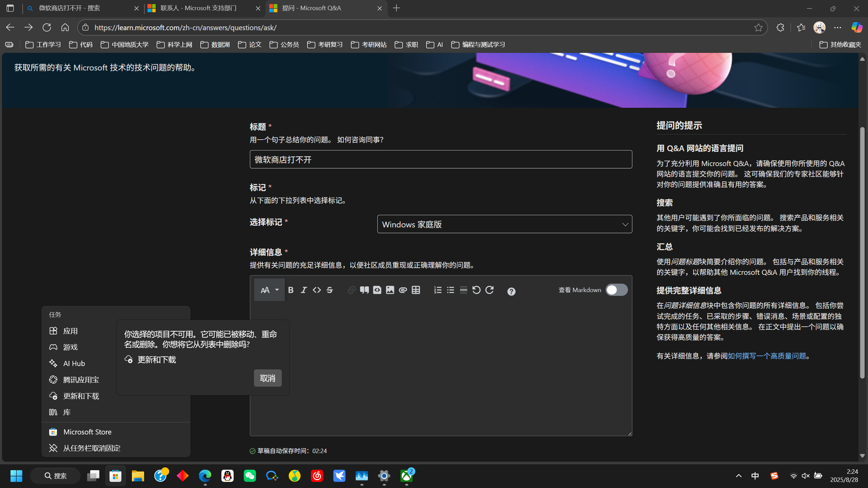Toggle the 查看 Markdown switch
The image size is (868, 488).
coord(616,290)
